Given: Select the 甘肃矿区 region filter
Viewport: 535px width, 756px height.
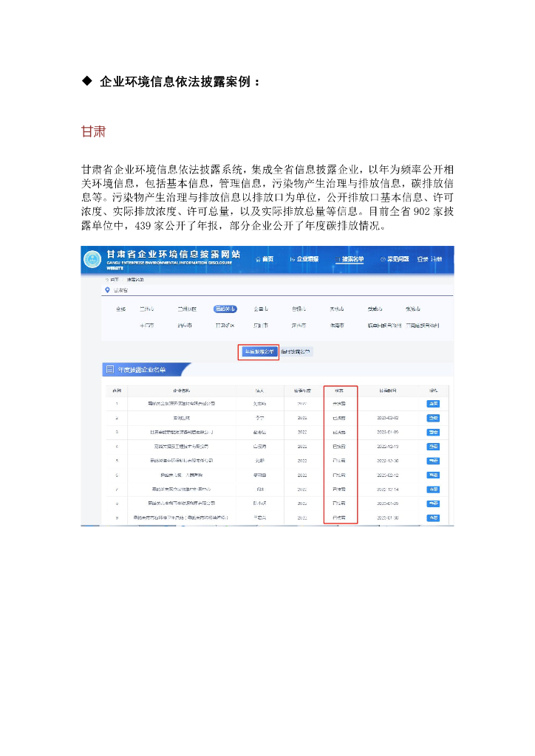Looking at the screenshot, I should click(x=225, y=326).
